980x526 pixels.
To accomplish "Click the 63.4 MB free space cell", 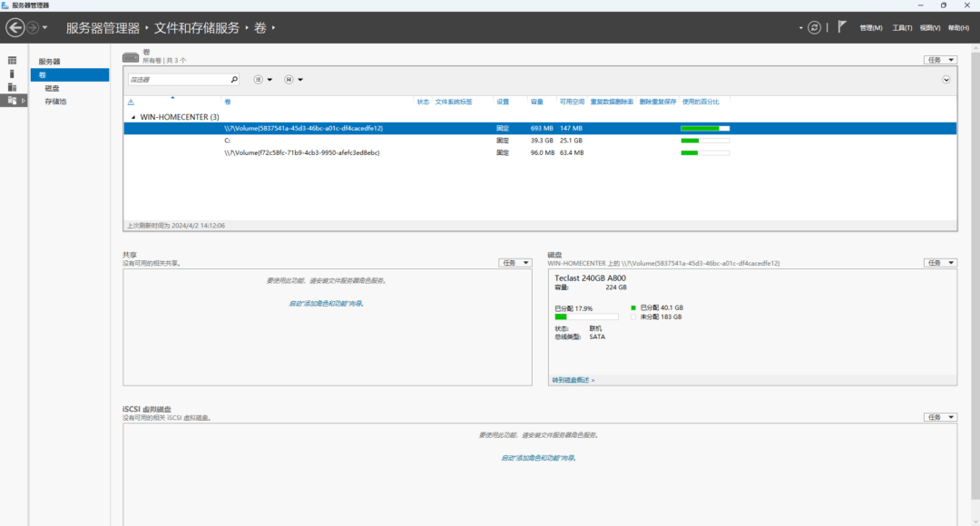I will pyautogui.click(x=572, y=152).
